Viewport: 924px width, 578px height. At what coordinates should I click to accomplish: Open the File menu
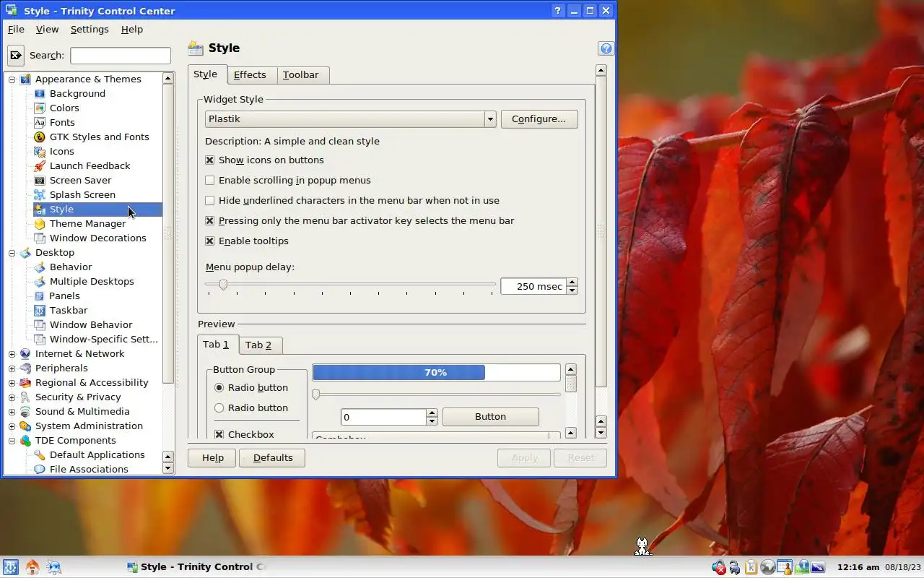pos(16,30)
